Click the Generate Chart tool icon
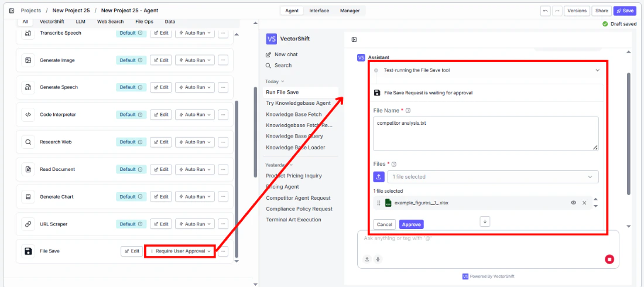 [x=28, y=197]
